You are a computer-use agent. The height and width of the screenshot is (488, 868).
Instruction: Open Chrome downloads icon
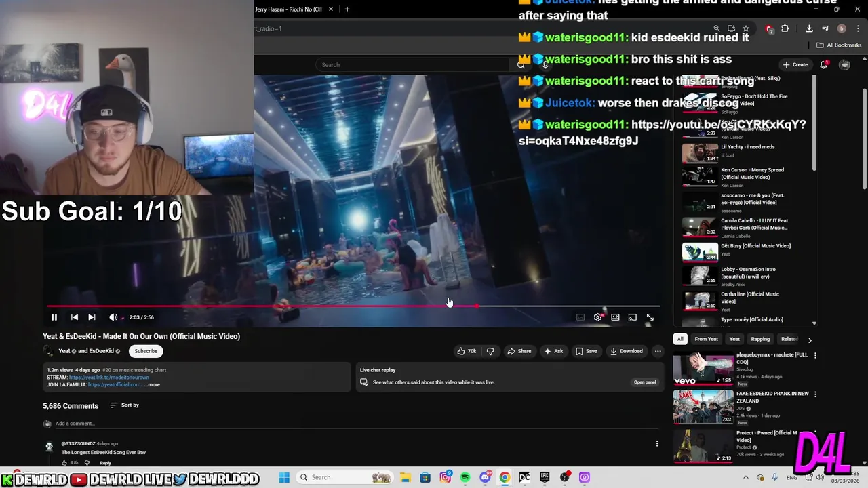point(809,28)
